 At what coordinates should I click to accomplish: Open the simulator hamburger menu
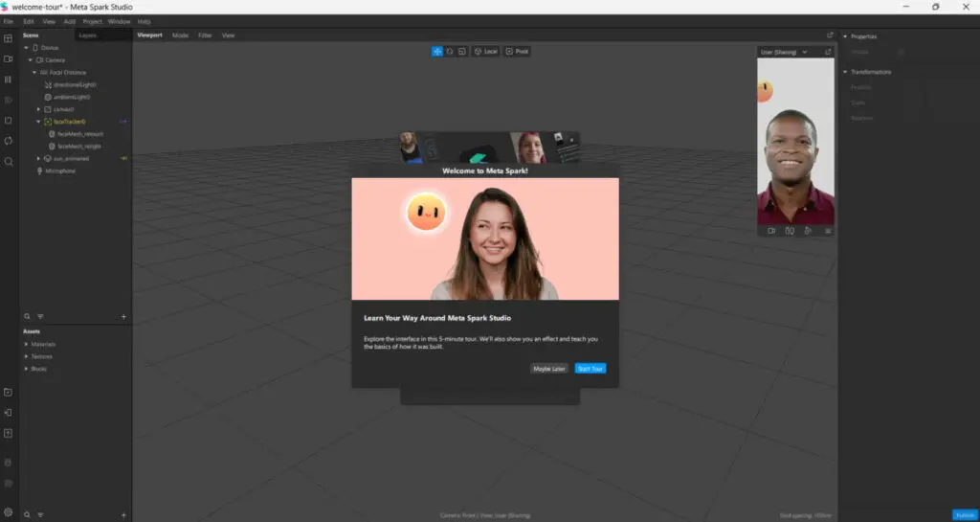tap(828, 231)
